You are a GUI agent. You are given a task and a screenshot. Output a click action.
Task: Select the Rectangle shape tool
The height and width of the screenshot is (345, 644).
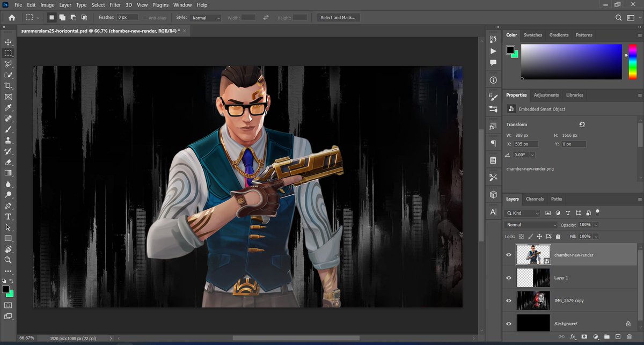pos(8,238)
